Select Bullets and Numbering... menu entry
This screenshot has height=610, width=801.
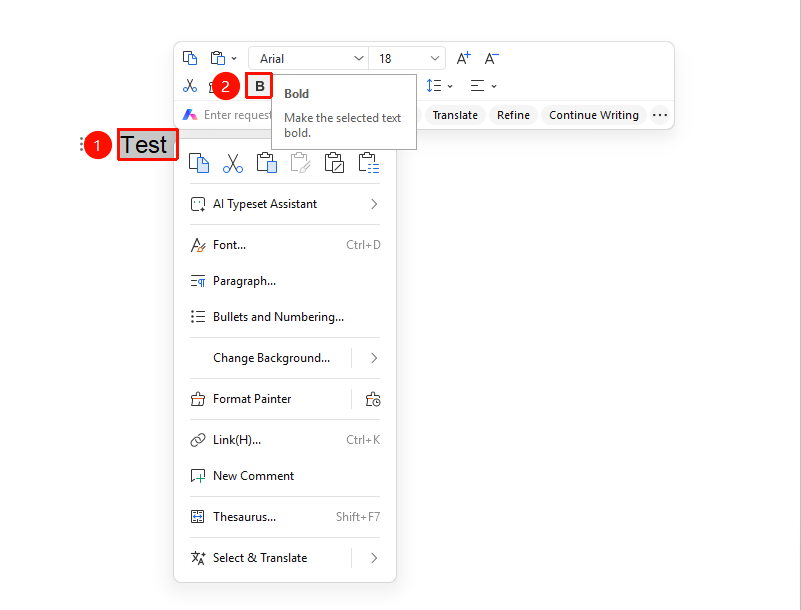(285, 317)
